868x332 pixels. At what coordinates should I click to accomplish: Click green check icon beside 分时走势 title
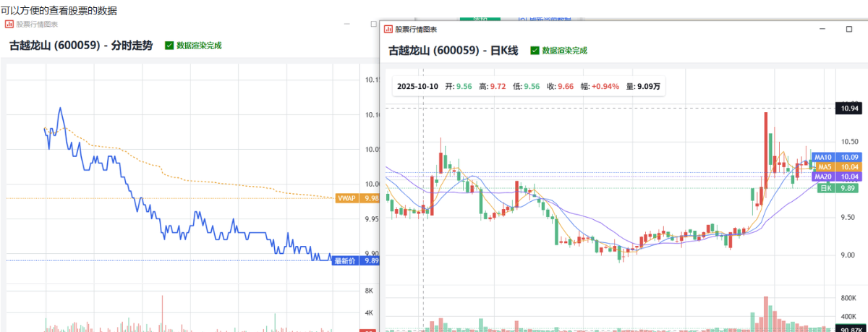pyautogui.click(x=169, y=46)
